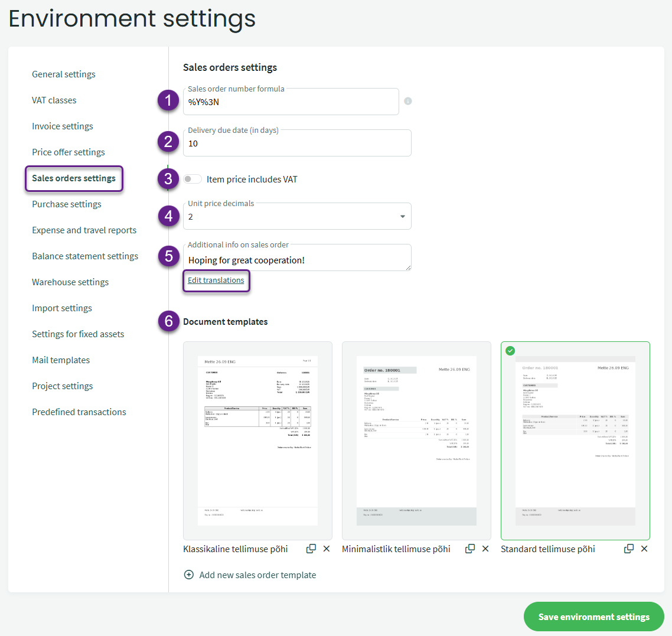Delete the Klassikaline tellimuse põhi template
The height and width of the screenshot is (636, 672).
coord(327,549)
